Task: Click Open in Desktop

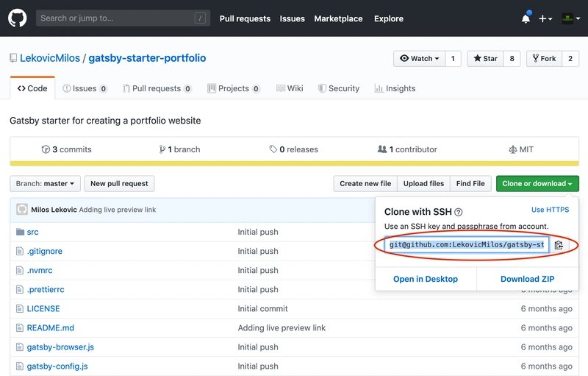Action: pyautogui.click(x=426, y=279)
